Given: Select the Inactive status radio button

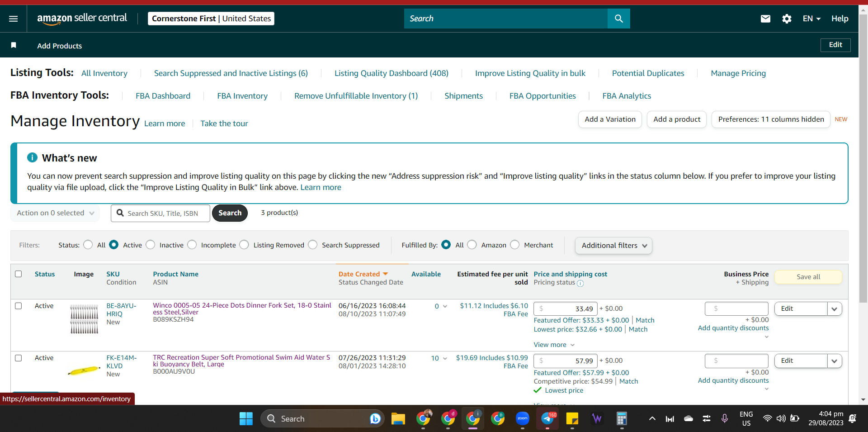Looking at the screenshot, I should coord(151,245).
